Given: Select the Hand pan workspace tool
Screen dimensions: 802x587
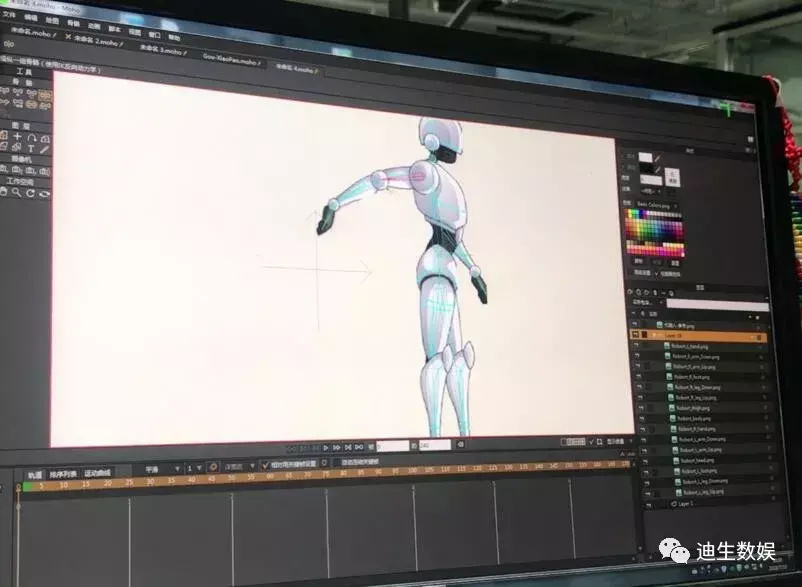Looking at the screenshot, I should (4, 192).
